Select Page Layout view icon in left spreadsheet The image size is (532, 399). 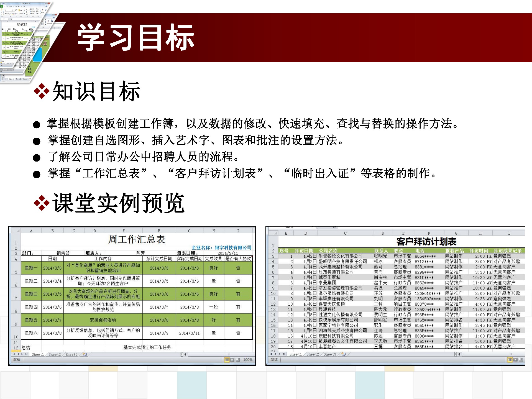232,360
